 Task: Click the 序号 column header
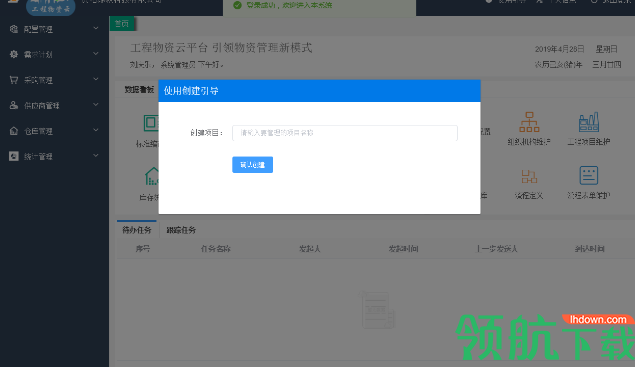143,248
